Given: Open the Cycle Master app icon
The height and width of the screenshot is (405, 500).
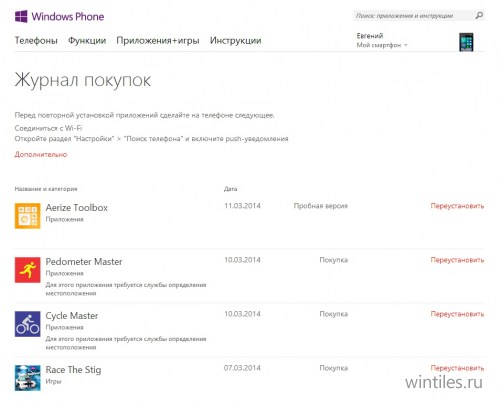Looking at the screenshot, I should pos(27,324).
